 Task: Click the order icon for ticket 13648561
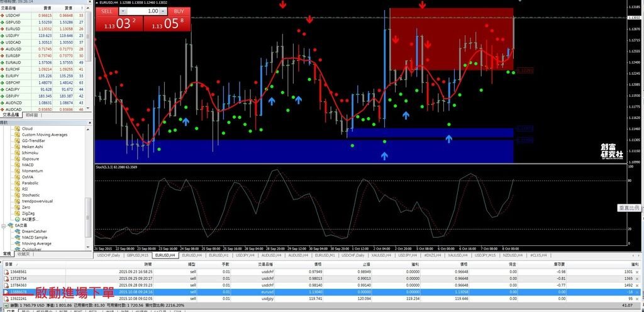pyautogui.click(x=6, y=272)
